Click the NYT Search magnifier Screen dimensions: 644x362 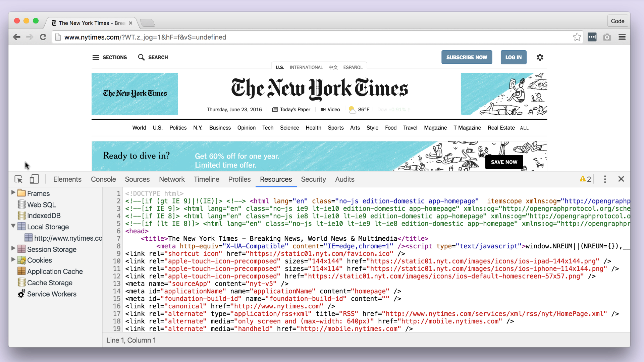click(x=141, y=57)
